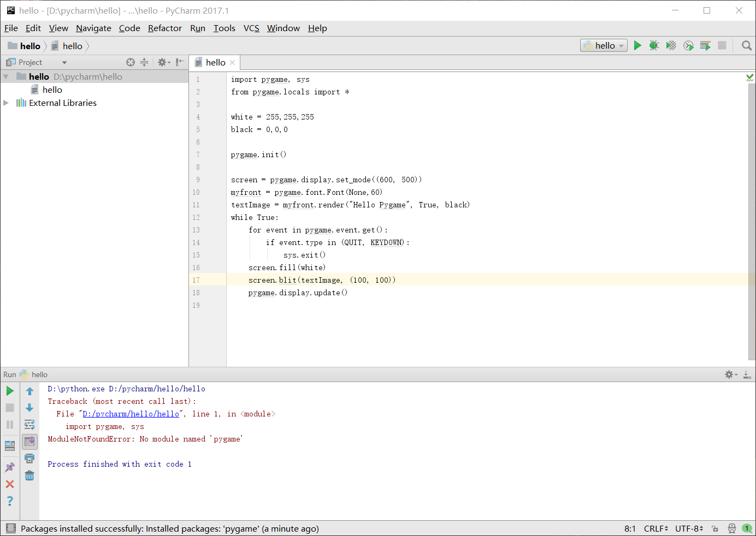This screenshot has width=756, height=536.
Task: Click the hello file breadcrumb
Action: [x=67, y=46]
